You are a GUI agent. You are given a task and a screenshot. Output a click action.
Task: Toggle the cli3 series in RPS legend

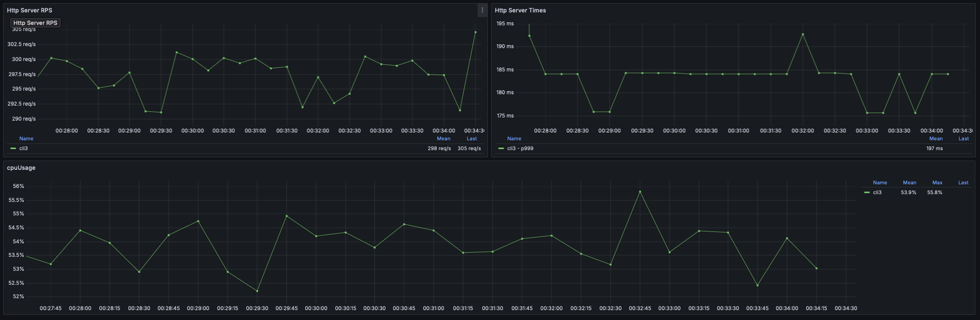click(24, 149)
